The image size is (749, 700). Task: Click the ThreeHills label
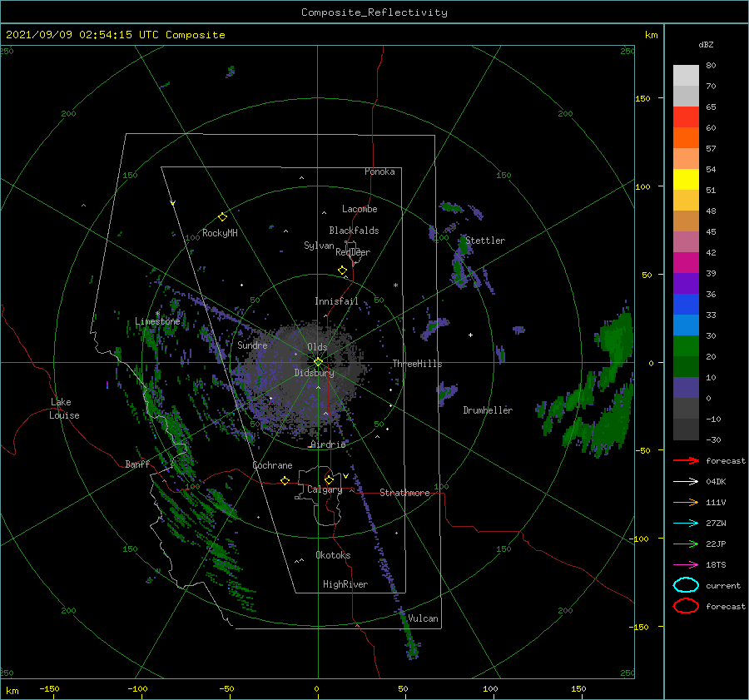[417, 364]
